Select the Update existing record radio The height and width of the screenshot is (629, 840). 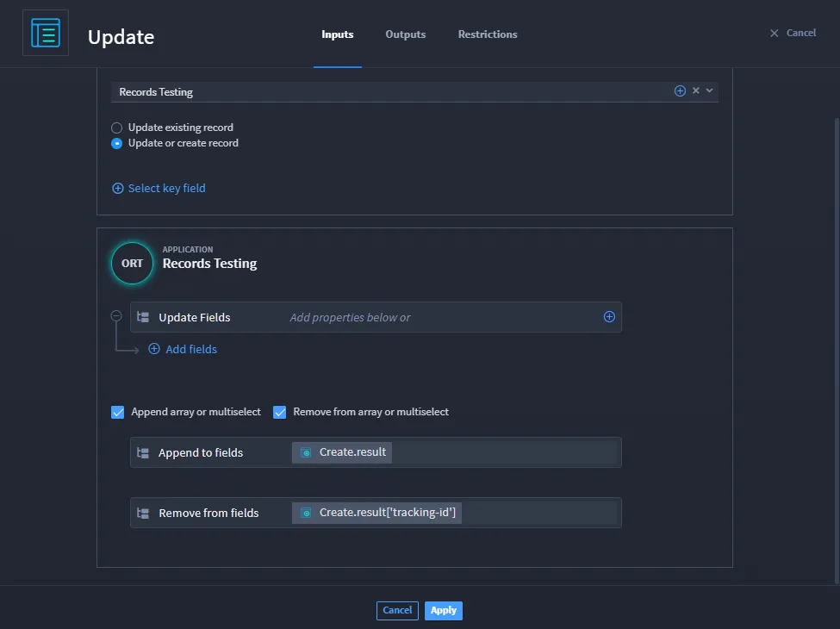(116, 128)
